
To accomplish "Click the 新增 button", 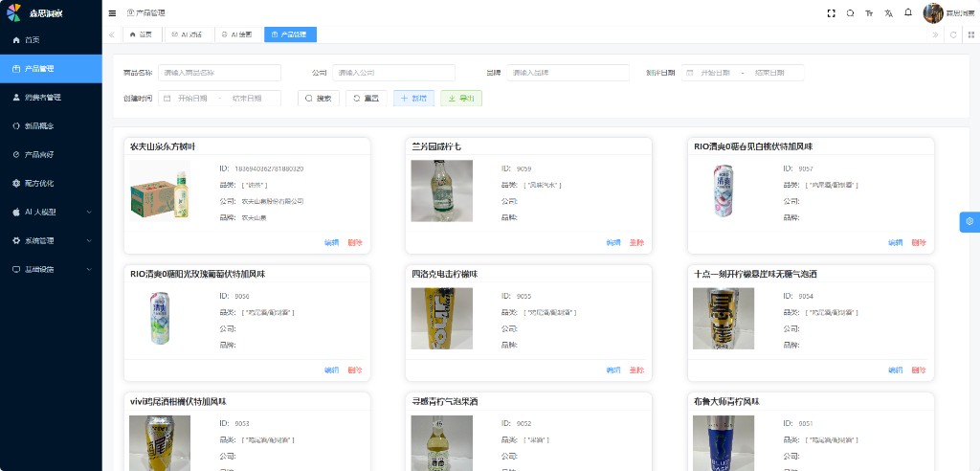I will [413, 99].
